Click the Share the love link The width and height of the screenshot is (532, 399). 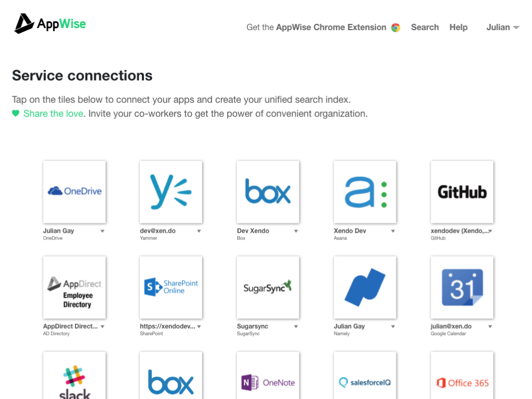click(53, 114)
